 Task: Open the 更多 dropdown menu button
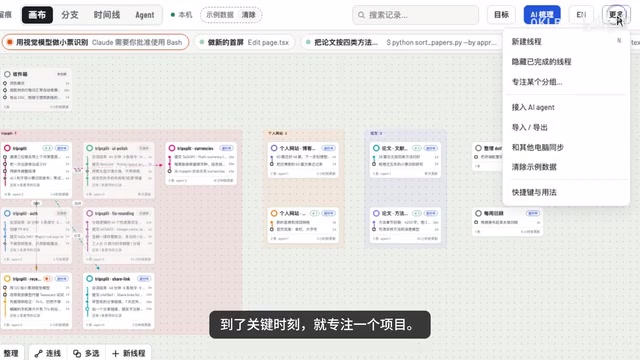pyautogui.click(x=616, y=15)
